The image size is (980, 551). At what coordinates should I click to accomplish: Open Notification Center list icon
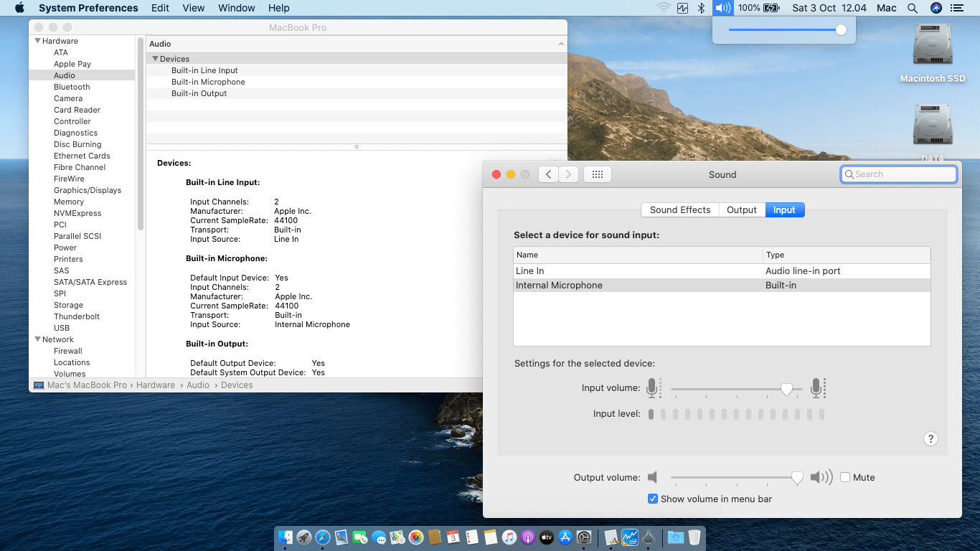tap(956, 8)
